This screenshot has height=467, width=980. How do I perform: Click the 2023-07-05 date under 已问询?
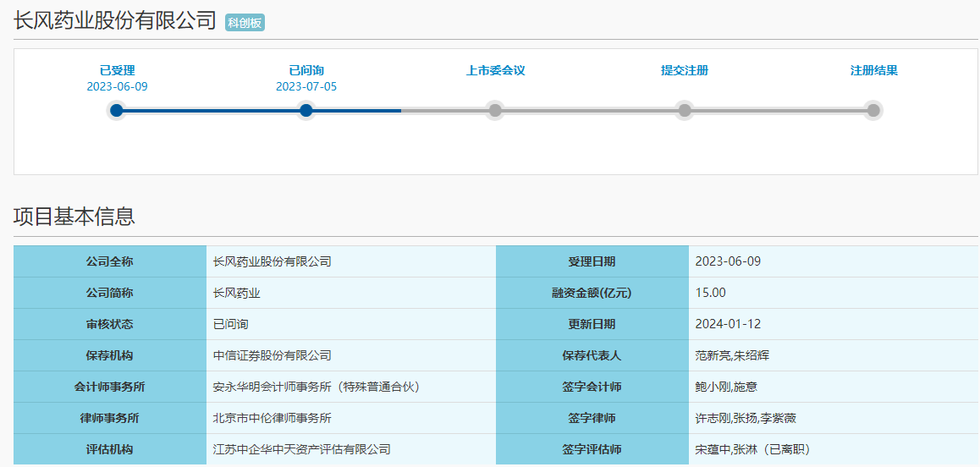click(306, 86)
